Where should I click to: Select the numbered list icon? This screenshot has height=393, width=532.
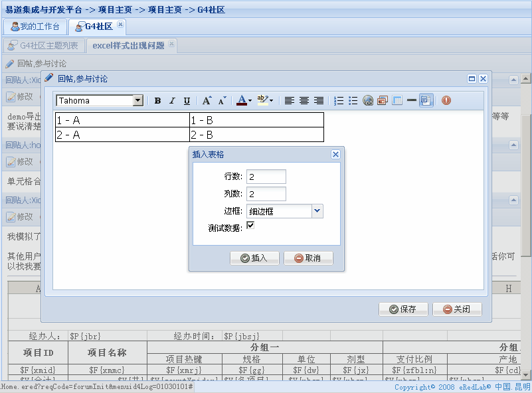pyautogui.click(x=338, y=100)
